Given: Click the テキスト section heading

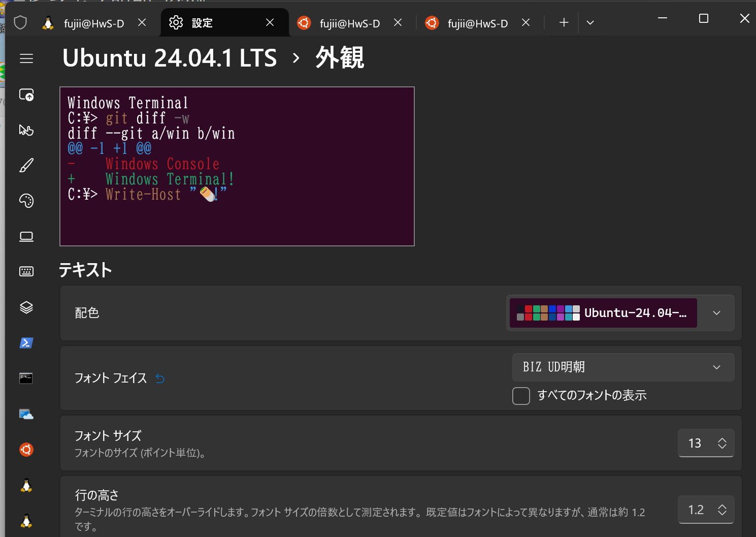Looking at the screenshot, I should (x=85, y=270).
